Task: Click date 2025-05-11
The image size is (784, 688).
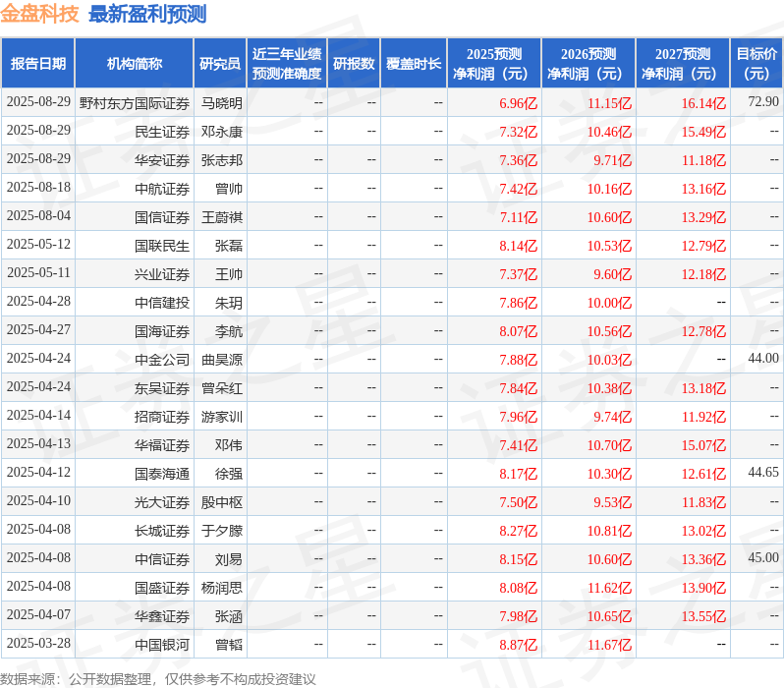Action: [x=38, y=273]
